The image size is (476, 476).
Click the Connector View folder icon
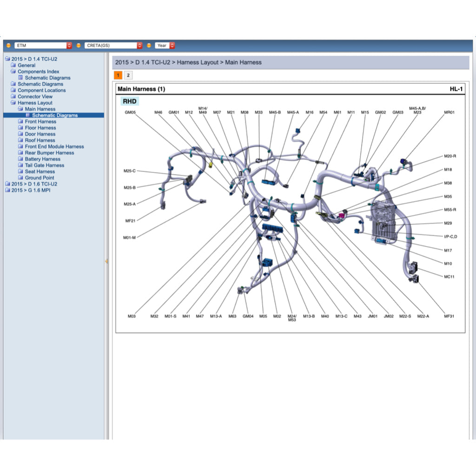point(13,97)
